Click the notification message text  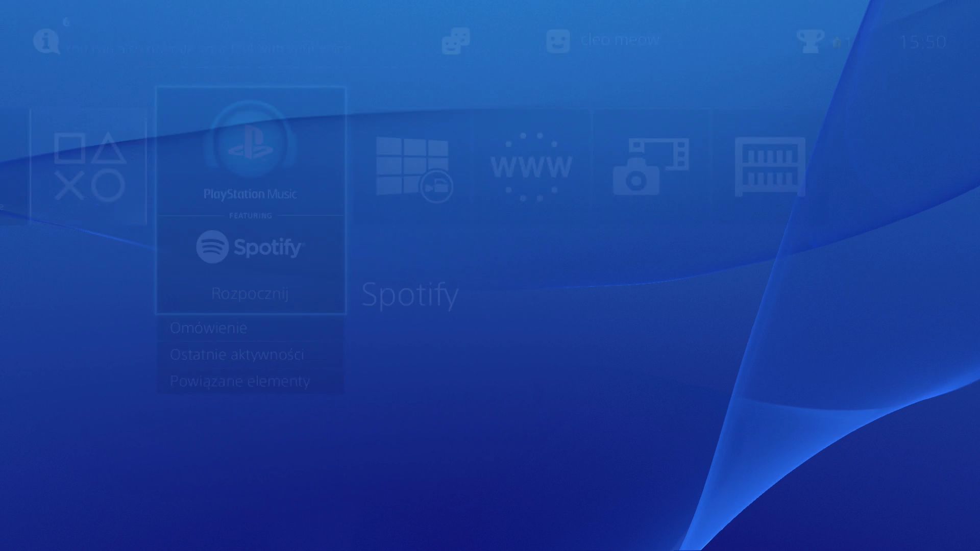point(209,49)
